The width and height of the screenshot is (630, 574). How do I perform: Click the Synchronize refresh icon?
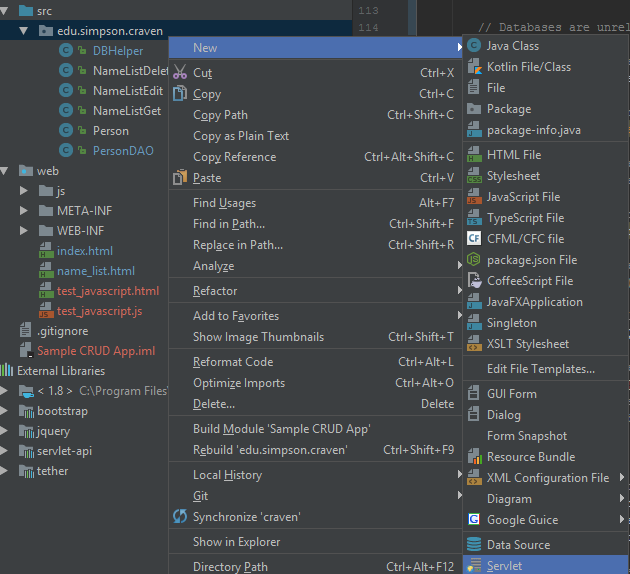[x=180, y=517]
